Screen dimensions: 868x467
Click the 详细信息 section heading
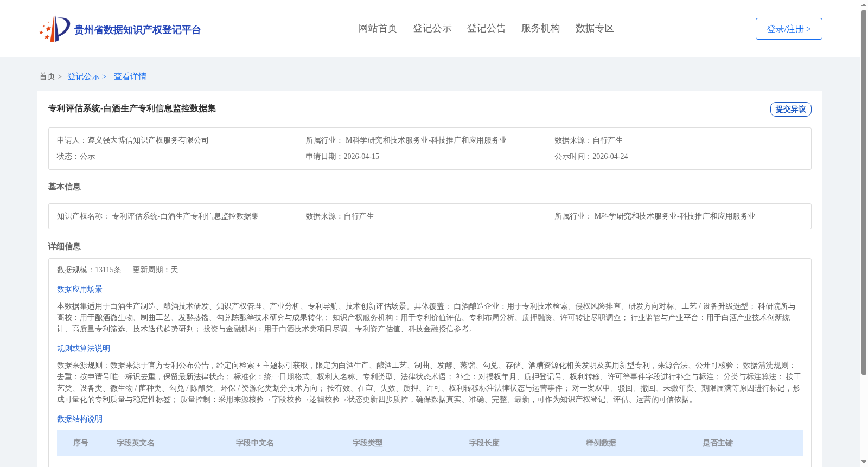pos(64,246)
